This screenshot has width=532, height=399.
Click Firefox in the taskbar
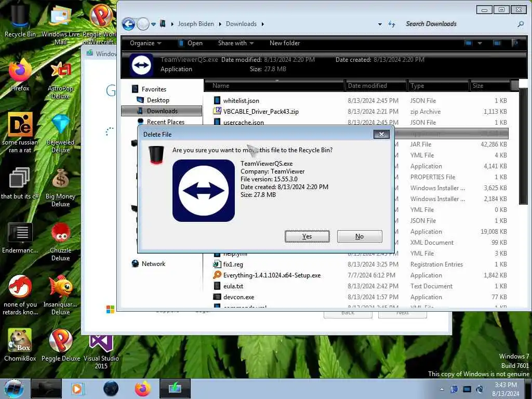coord(143,389)
